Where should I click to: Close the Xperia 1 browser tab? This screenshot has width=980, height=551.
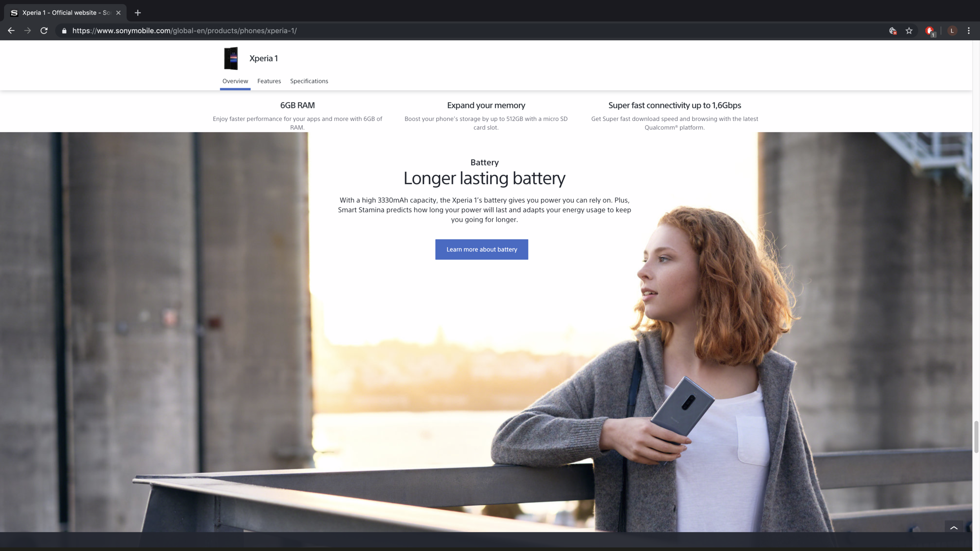tap(118, 13)
